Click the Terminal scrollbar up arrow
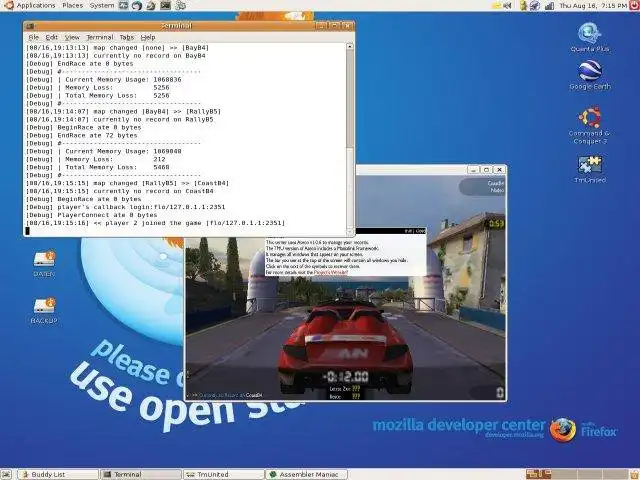This screenshot has width=640, height=480. pyautogui.click(x=350, y=47)
